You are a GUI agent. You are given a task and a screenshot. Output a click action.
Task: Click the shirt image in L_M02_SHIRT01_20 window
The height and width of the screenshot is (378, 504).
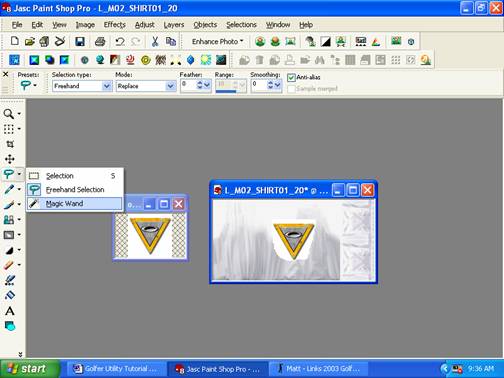pos(293,240)
